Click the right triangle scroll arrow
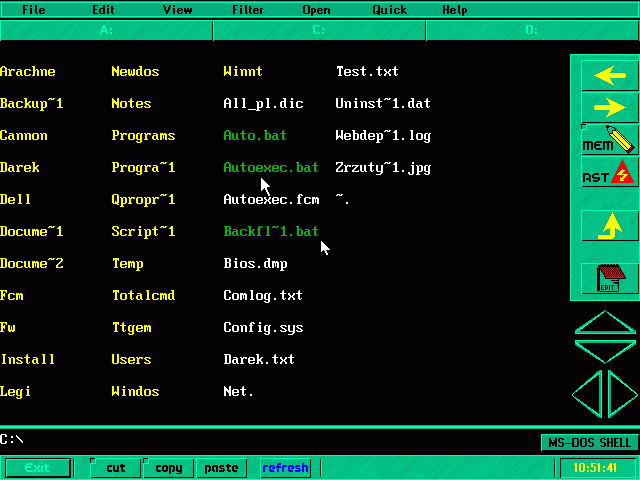640x480 pixels. 622,394
